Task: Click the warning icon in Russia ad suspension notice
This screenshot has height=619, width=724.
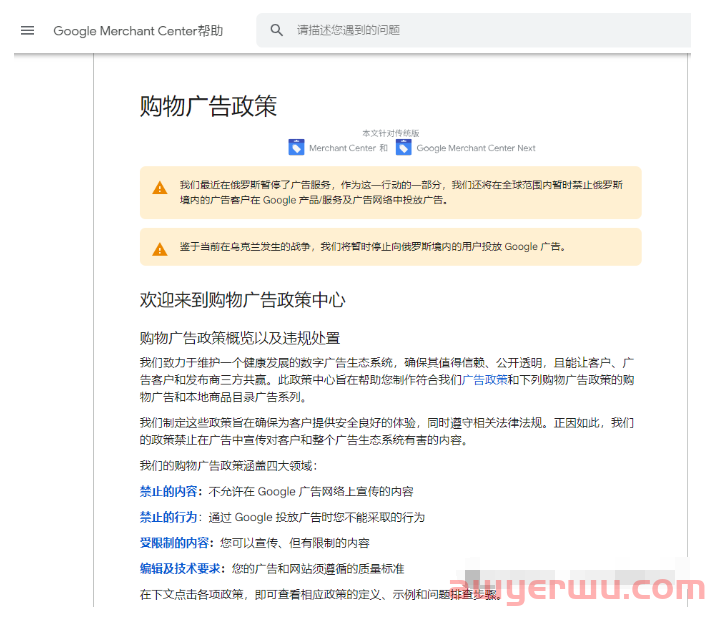Action: click(x=160, y=188)
